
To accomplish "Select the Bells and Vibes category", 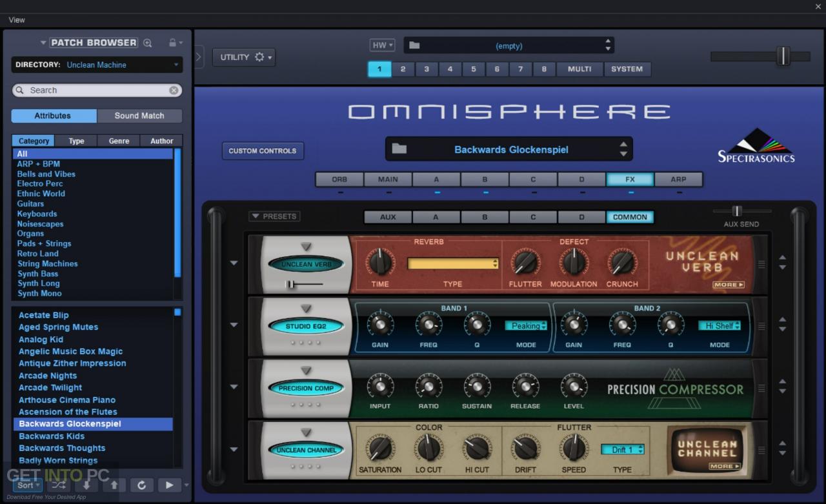I will pyautogui.click(x=46, y=174).
